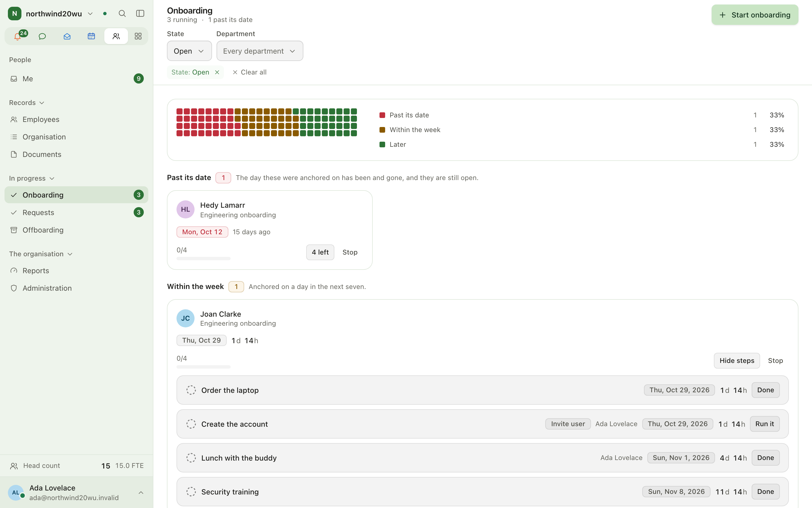Select the people icon tab
This screenshot has width=812, height=508.
[x=116, y=36]
